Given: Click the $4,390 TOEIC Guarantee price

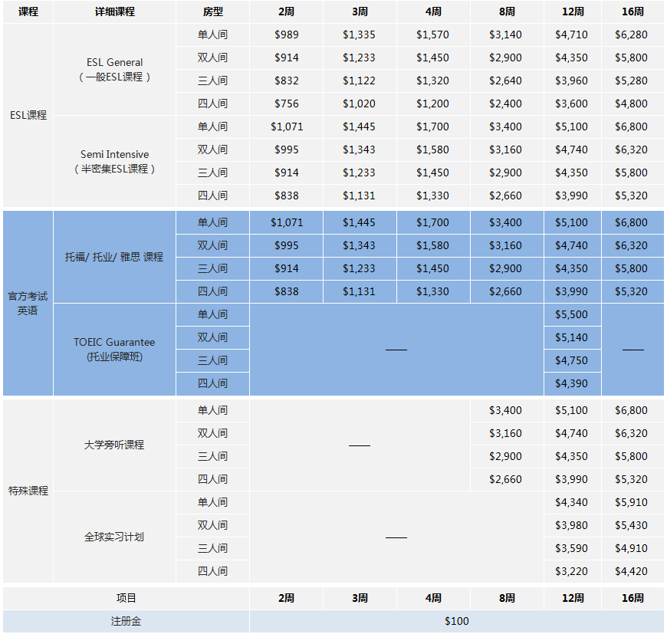Looking at the screenshot, I should click(572, 383).
